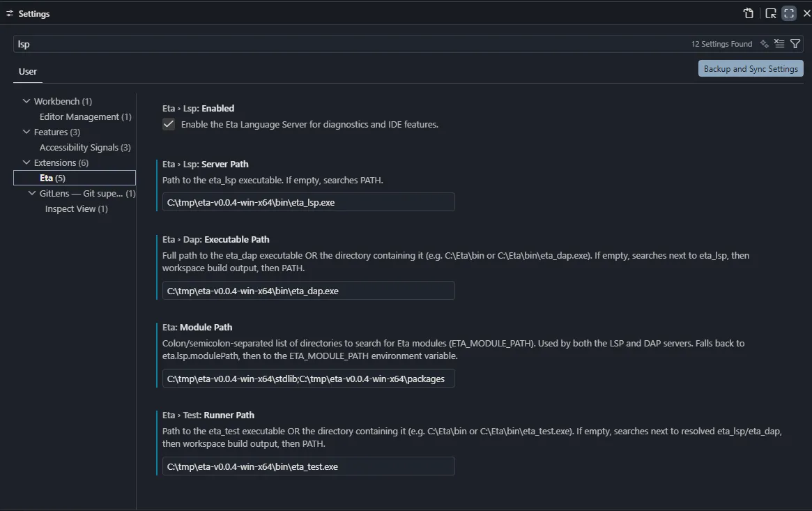Collapse the Features tree group
Screen dimensions: 812x511
[26, 132]
